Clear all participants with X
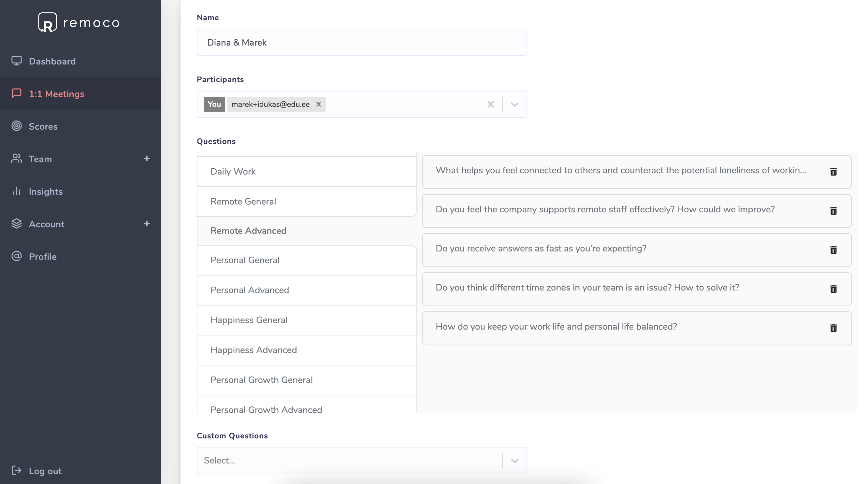Screen dimensions: 868x484 [x=490, y=105]
